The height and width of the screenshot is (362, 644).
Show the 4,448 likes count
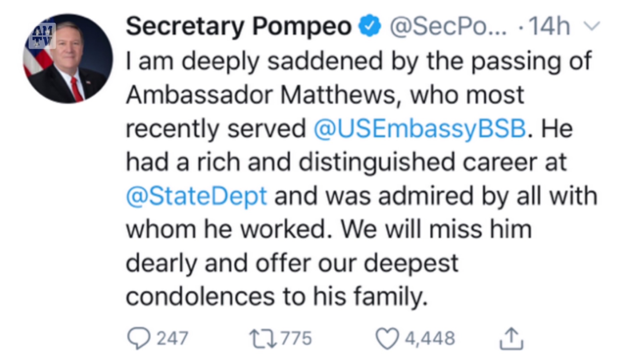(x=430, y=338)
